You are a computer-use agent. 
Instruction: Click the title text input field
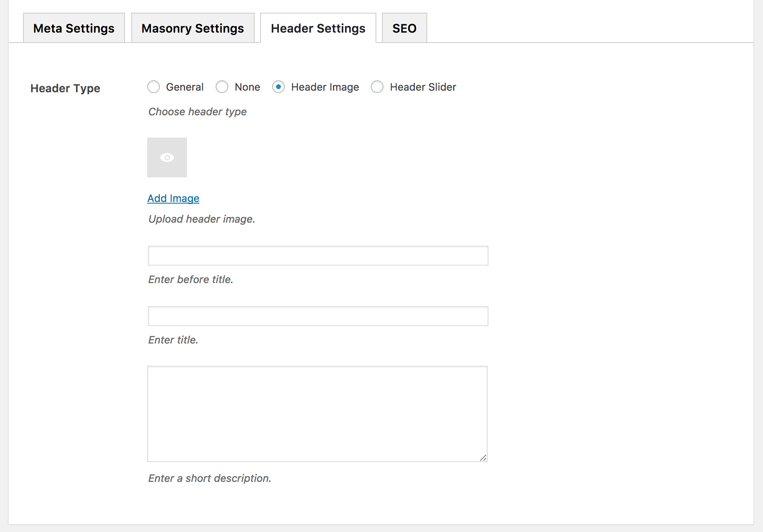tap(318, 316)
